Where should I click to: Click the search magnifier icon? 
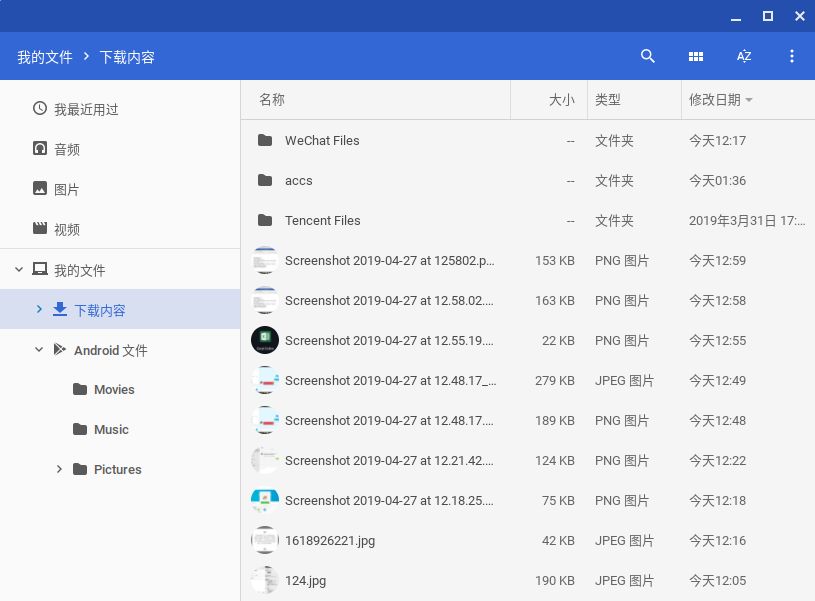pos(648,57)
